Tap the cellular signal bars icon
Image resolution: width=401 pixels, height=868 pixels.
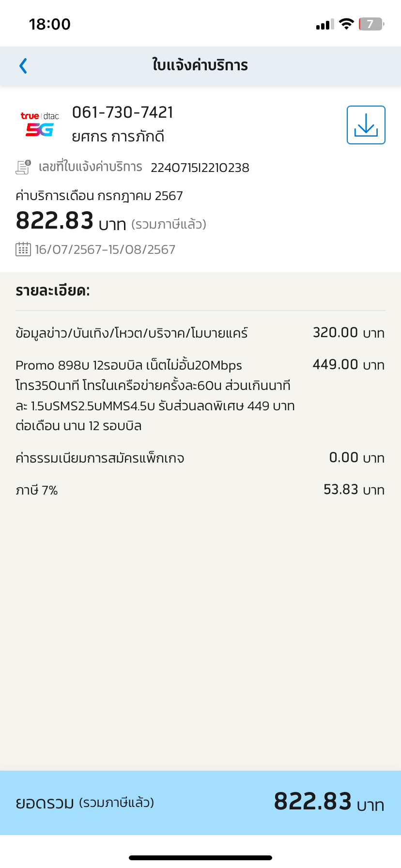click(x=324, y=24)
